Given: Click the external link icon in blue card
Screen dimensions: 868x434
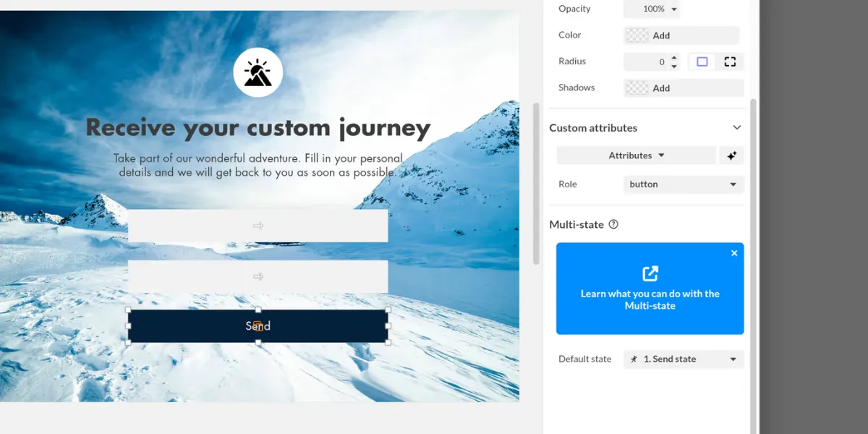Looking at the screenshot, I should point(650,273).
